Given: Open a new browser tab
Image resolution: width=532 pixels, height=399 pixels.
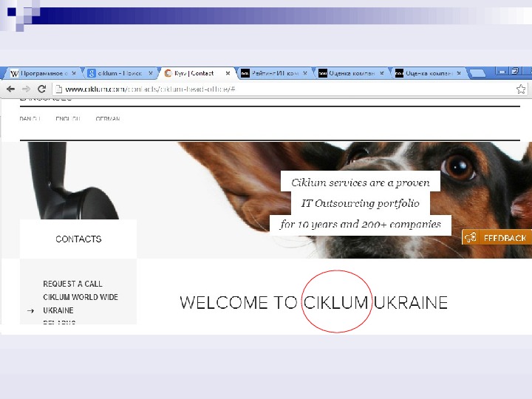Looking at the screenshot, I should pyautogui.click(x=477, y=73).
